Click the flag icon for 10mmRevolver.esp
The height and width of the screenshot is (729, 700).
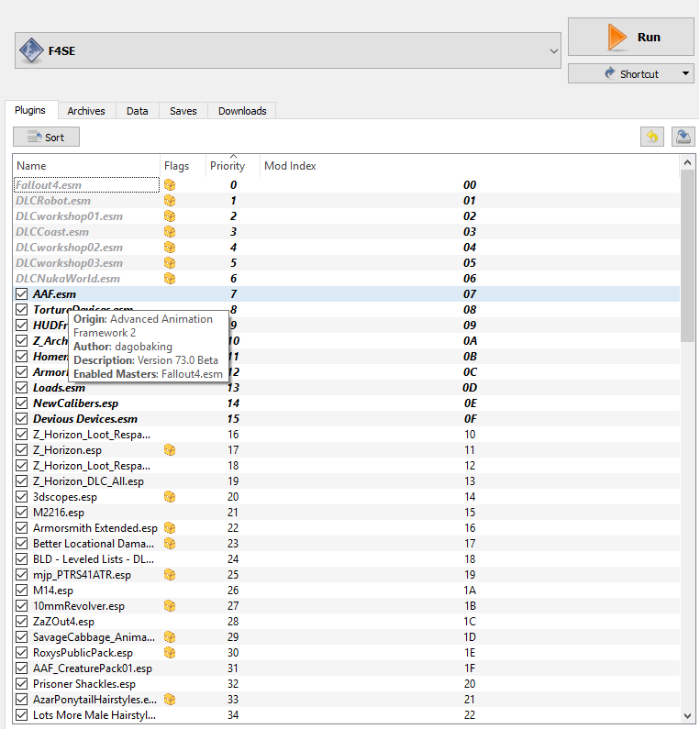[170, 606]
